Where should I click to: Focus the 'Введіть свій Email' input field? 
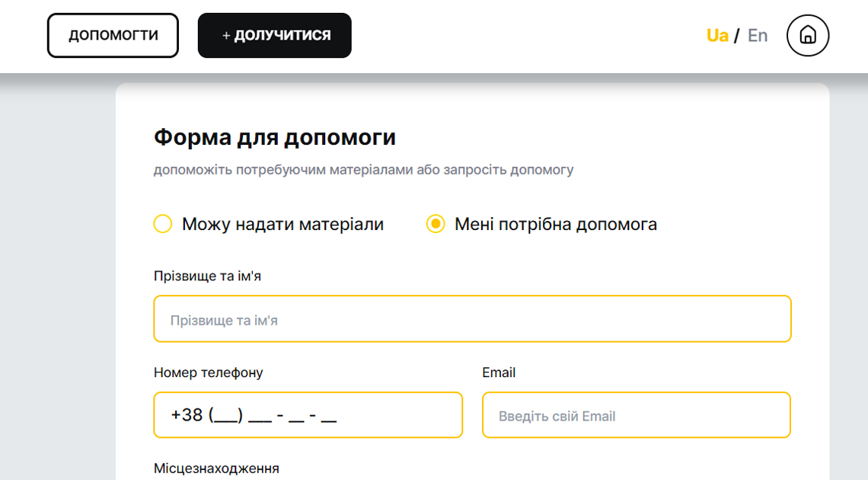(x=636, y=415)
